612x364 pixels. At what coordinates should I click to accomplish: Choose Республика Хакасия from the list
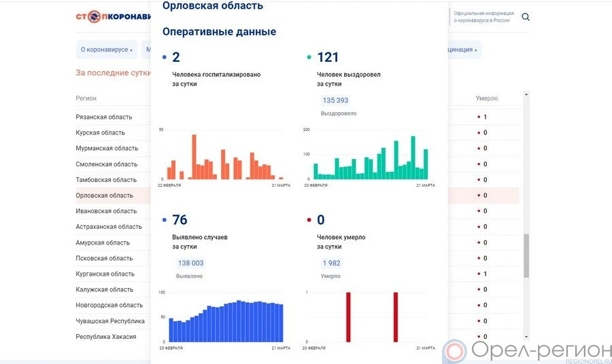[105, 337]
